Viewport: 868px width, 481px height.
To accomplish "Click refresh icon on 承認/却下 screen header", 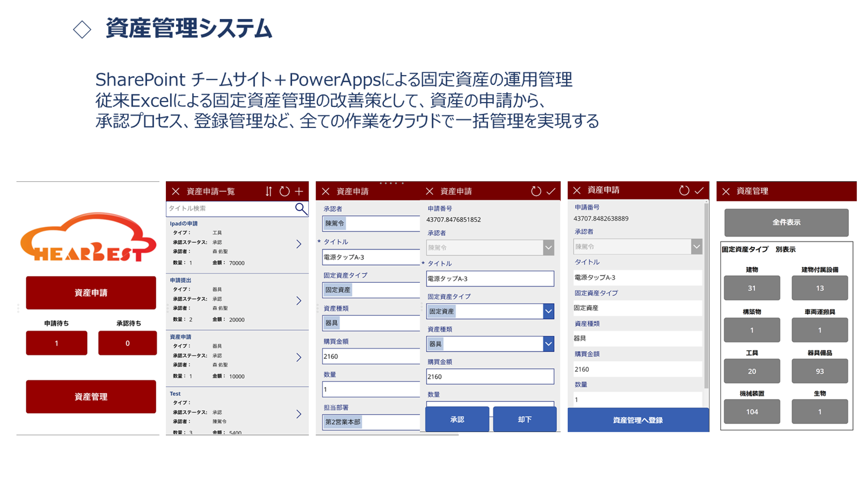I will click(x=536, y=191).
